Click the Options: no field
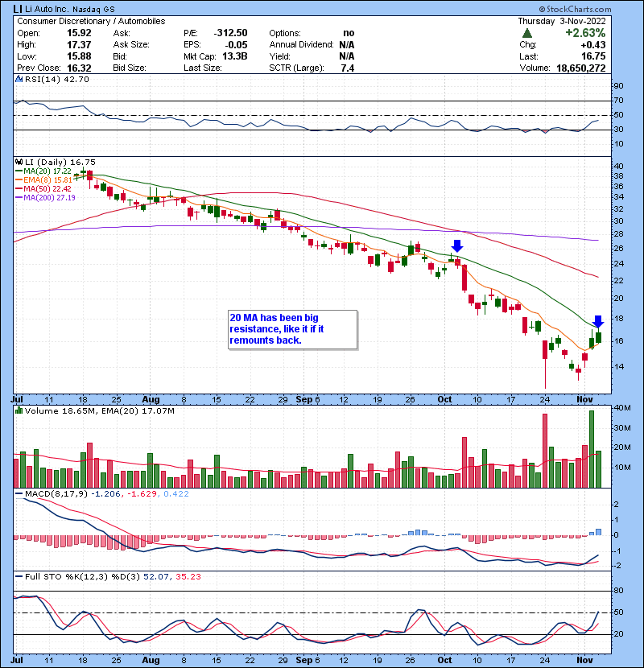This screenshot has width=644, height=668. tap(312, 33)
